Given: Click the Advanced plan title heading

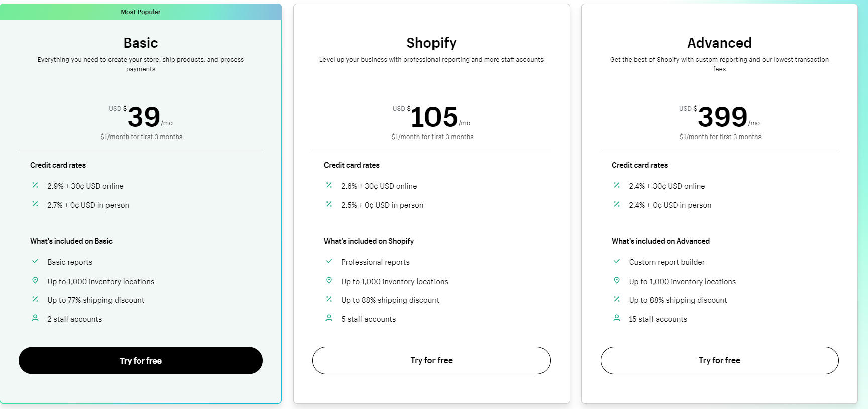Looking at the screenshot, I should point(719,43).
